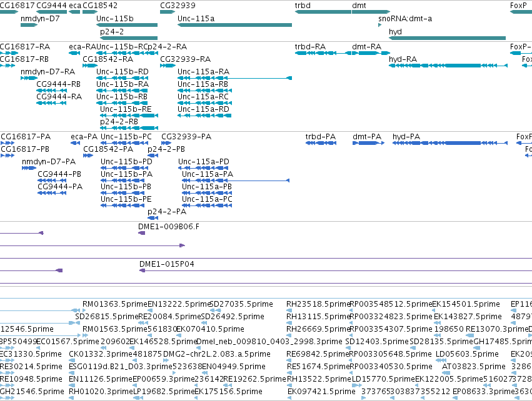Select the CG9444-RA transcript
The height and width of the screenshot is (401, 532).
pos(51,103)
